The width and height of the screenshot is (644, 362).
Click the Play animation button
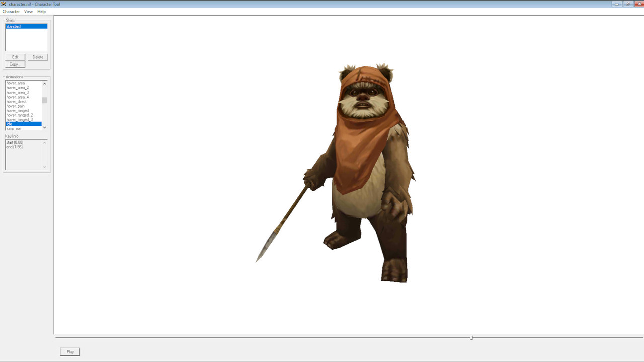[x=70, y=352]
